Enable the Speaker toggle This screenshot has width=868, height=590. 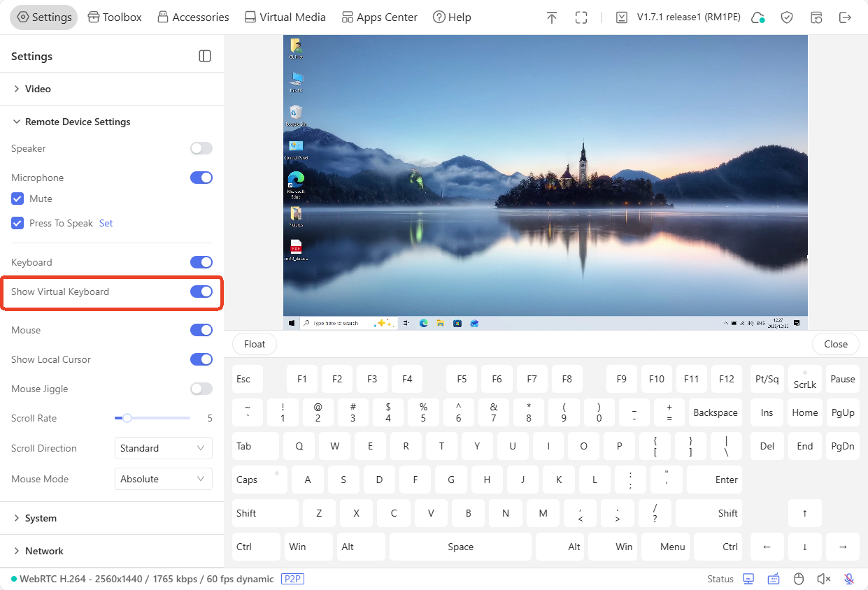click(201, 148)
